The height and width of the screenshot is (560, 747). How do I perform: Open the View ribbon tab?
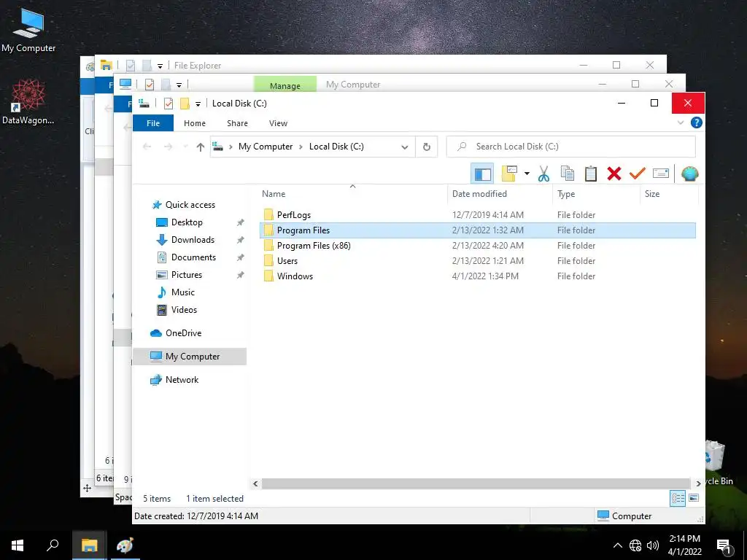(x=278, y=122)
